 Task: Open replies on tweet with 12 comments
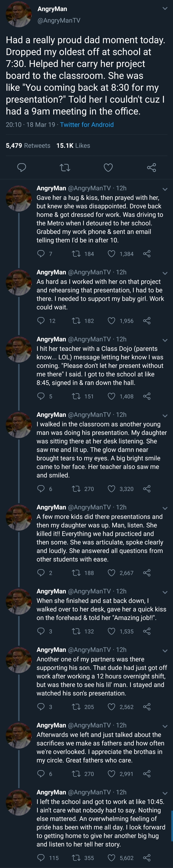pyautogui.click(x=41, y=320)
